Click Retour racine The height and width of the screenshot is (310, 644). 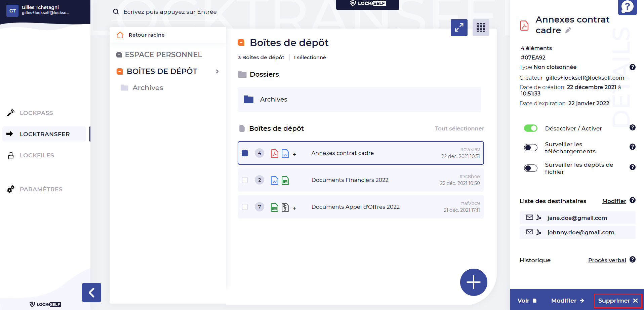point(147,35)
